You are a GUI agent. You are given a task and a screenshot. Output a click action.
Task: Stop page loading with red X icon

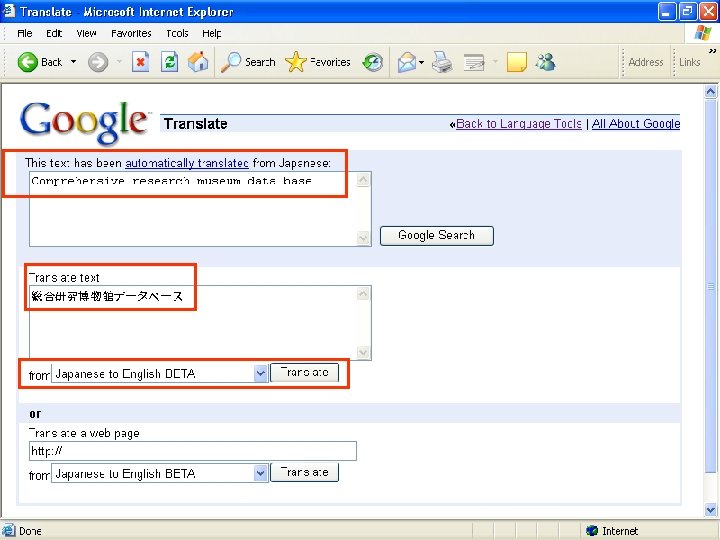(141, 62)
